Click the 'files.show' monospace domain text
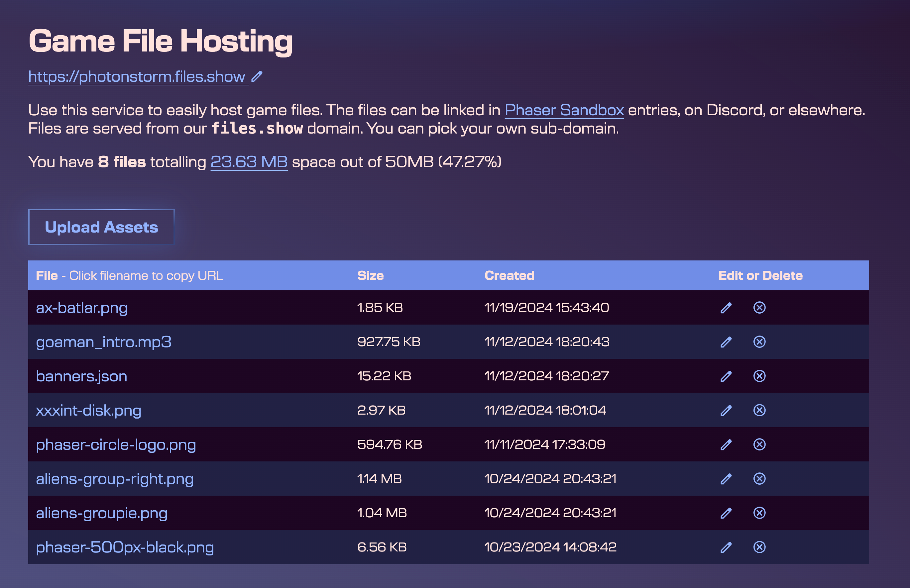The width and height of the screenshot is (910, 588). click(257, 128)
